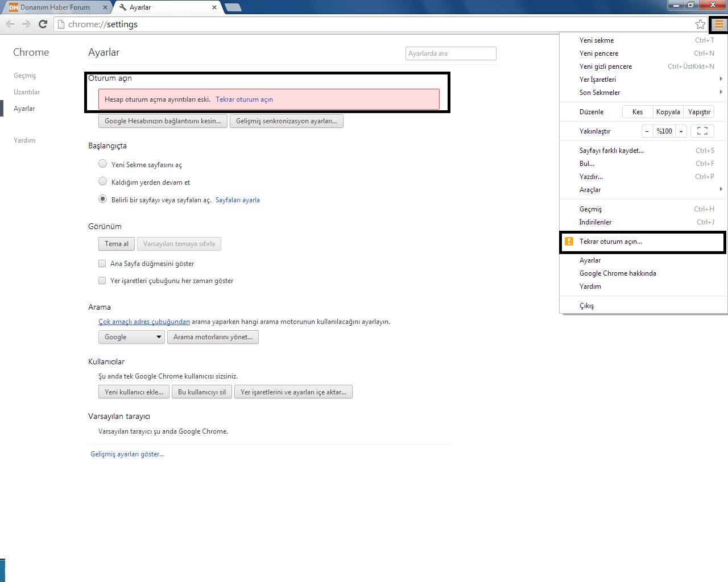Image resolution: width=728 pixels, height=582 pixels.
Task: Choose 'Tekrar oturum açın...' menu entry
Action: [611, 242]
